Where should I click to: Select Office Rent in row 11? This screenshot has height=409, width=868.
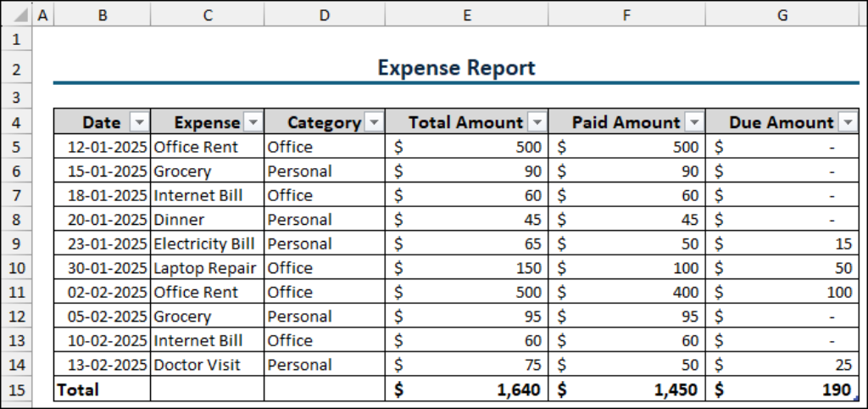[208, 292]
